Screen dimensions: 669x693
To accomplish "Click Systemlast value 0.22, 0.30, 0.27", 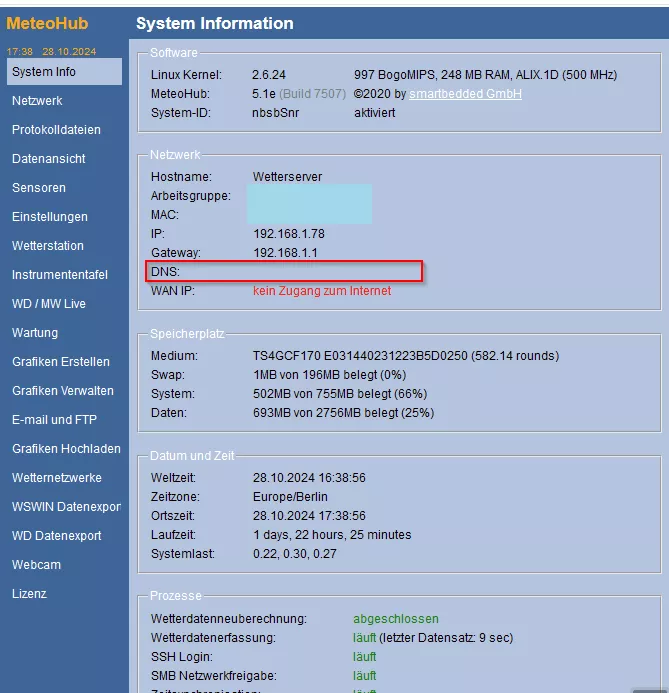I will 295,554.
